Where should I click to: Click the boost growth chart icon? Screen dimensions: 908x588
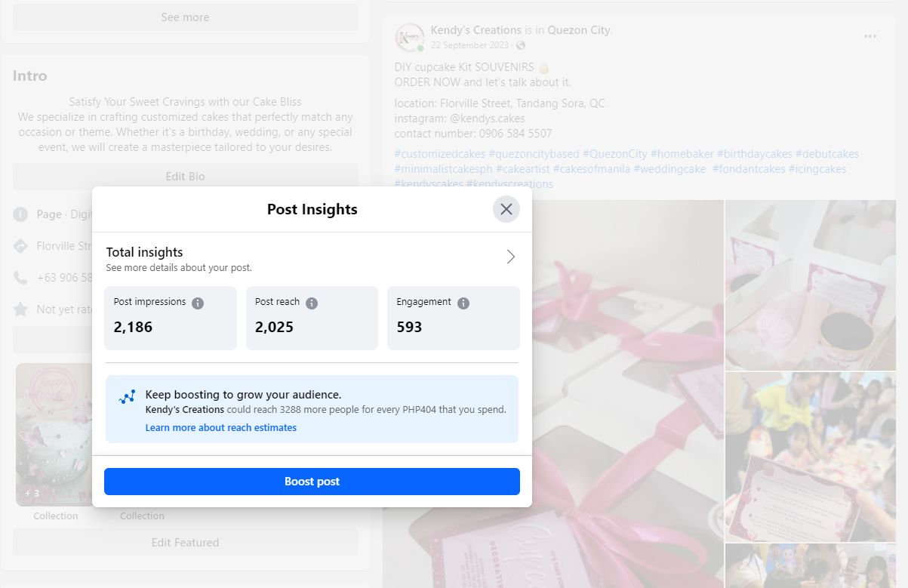127,397
